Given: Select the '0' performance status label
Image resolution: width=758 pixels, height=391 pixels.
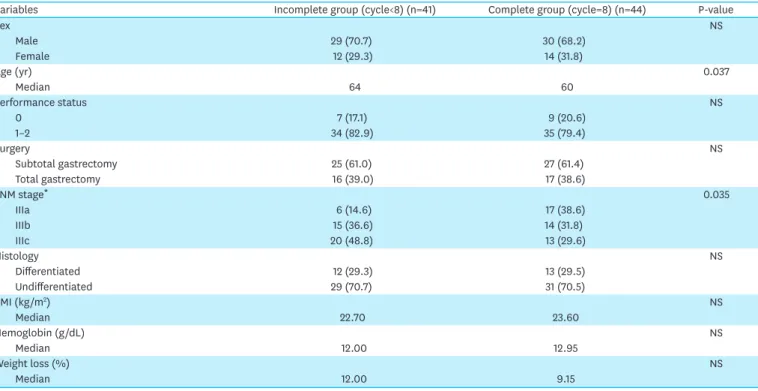Looking at the screenshot, I should coord(18,118).
